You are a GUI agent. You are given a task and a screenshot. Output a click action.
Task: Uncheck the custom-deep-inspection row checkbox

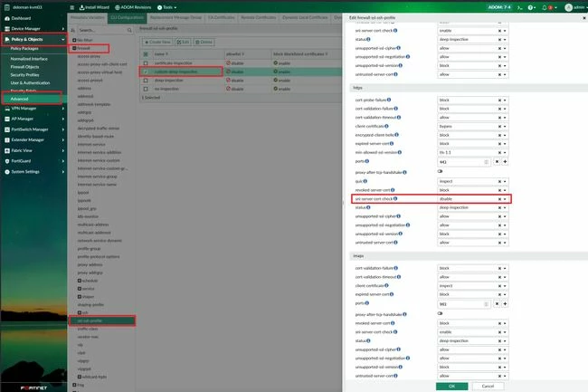[146, 72]
